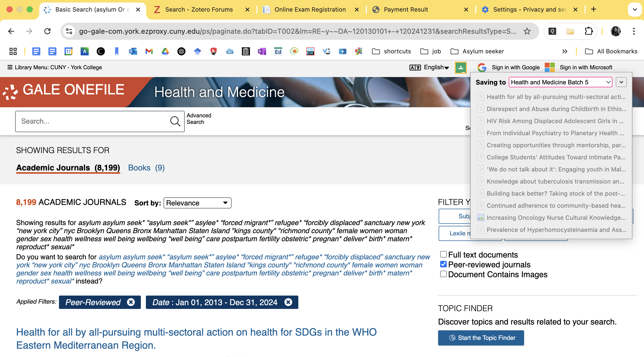Bookmark this page with star icon
The image size is (644, 357).
(527, 31)
